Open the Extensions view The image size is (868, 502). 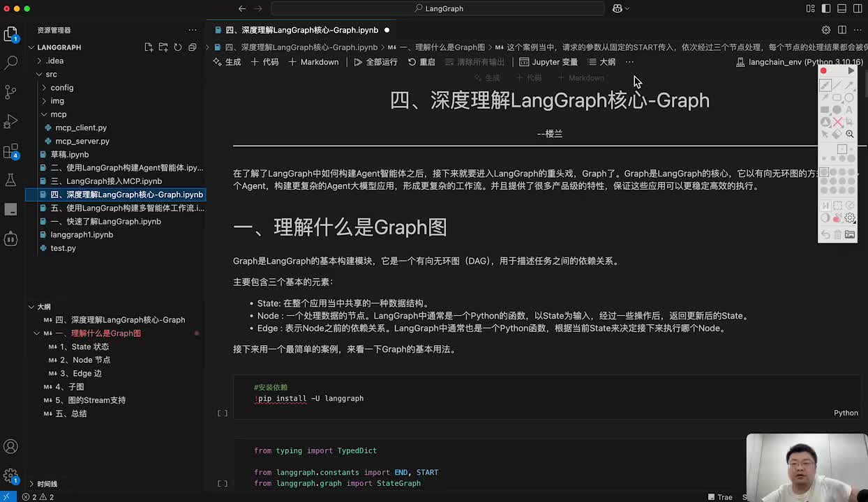[x=10, y=151]
